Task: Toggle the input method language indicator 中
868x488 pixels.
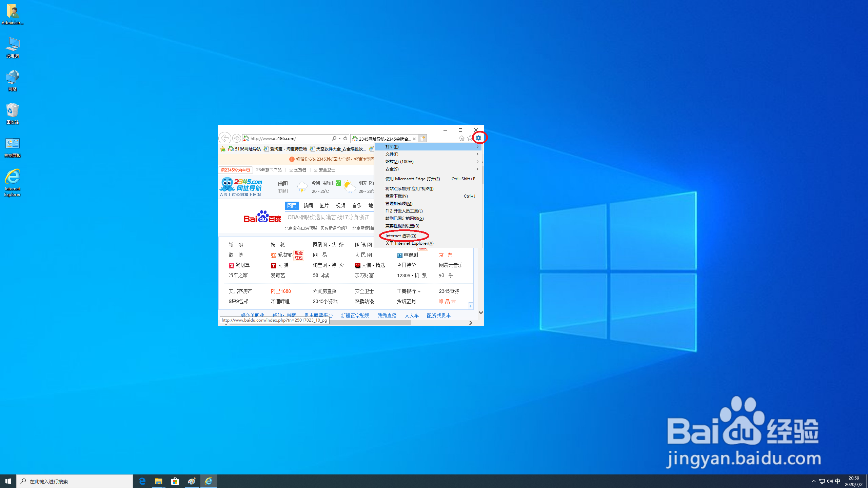Action: (837, 481)
